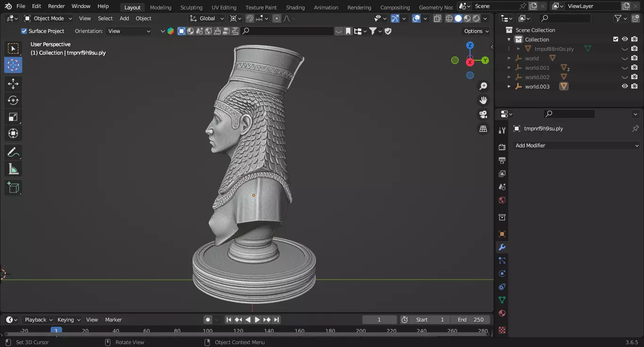The width and height of the screenshot is (644, 347).
Task: Switch perspective/orthographic with grid icon
Action: pos(483,129)
